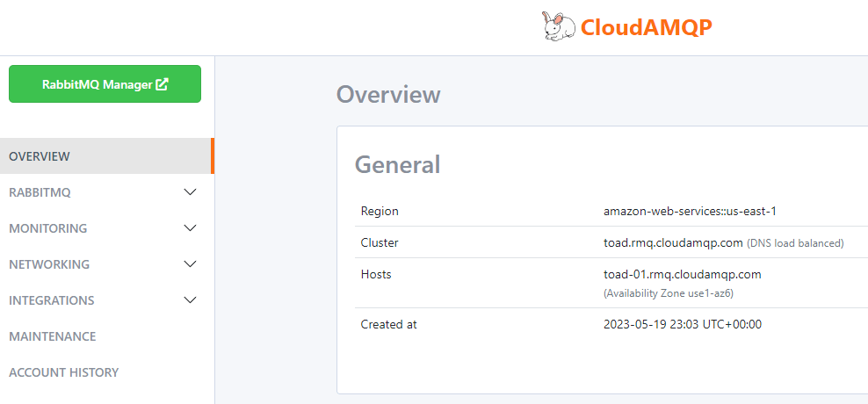
Task: Open the RabbitMQ Manager button
Action: point(105,84)
